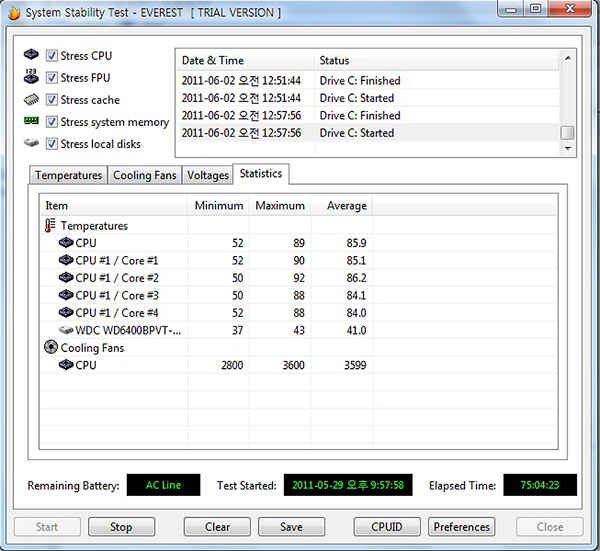Select the 12:51:44 Drive C: Finished log entry
Image resolution: width=600 pixels, height=551 pixels.
[368, 80]
